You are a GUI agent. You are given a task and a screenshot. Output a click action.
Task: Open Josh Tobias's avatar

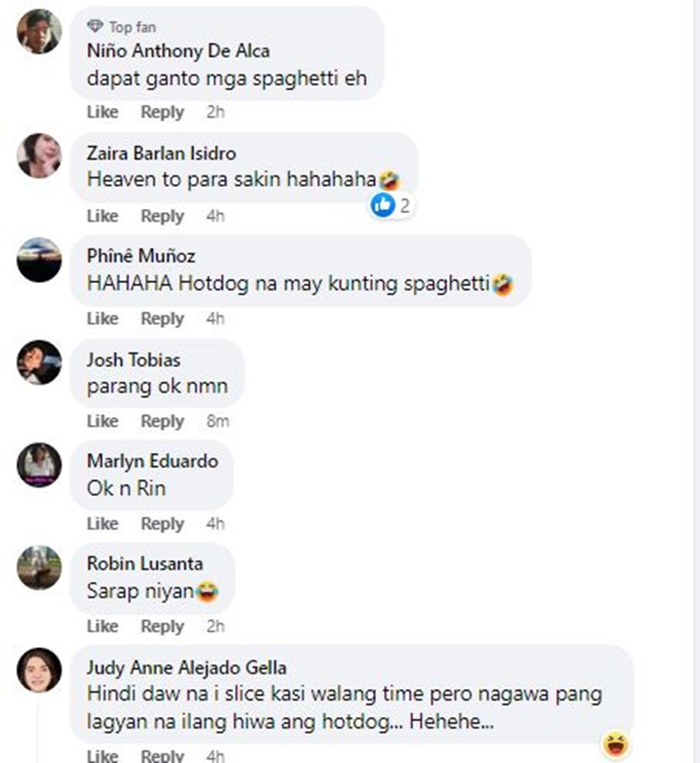pos(39,362)
